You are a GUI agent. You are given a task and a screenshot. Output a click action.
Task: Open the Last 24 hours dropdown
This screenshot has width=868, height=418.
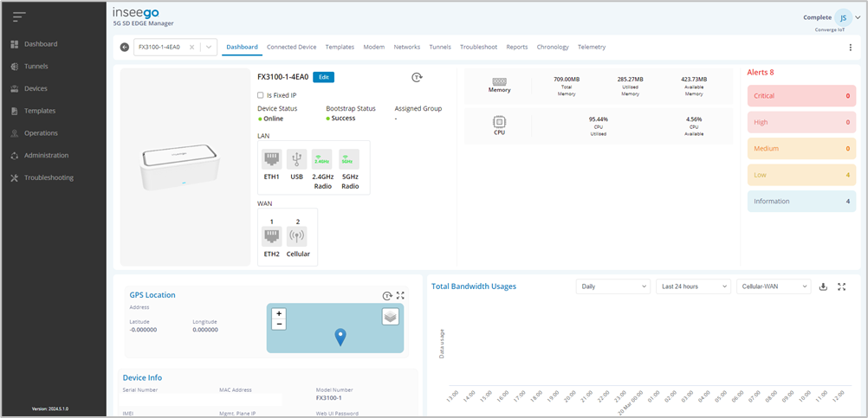694,286
